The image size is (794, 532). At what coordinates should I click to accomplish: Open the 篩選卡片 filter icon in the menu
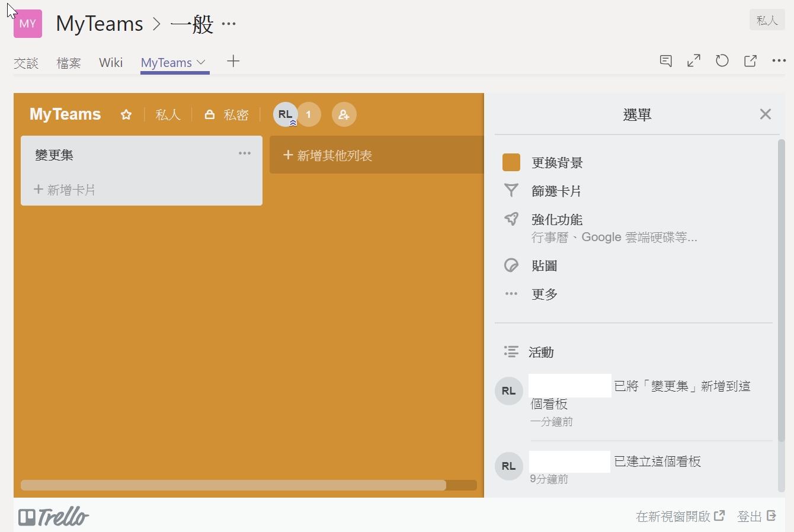(511, 190)
